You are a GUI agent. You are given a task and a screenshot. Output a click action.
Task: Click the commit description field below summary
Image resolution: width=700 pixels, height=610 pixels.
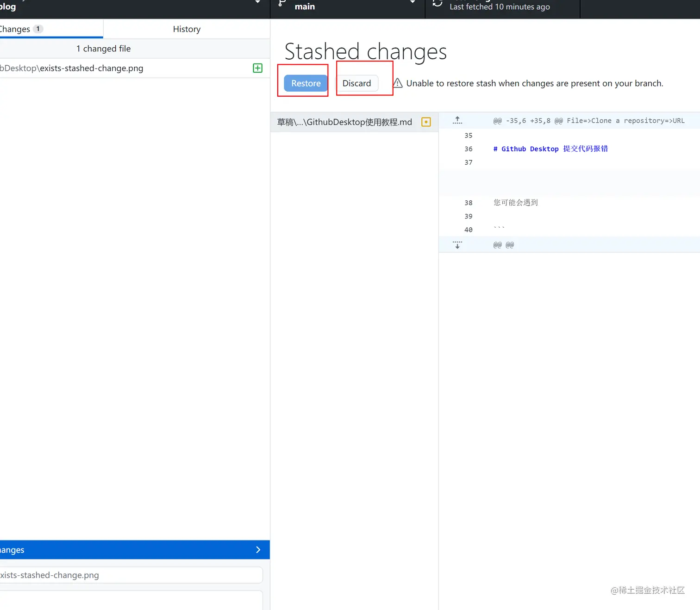tap(131, 600)
